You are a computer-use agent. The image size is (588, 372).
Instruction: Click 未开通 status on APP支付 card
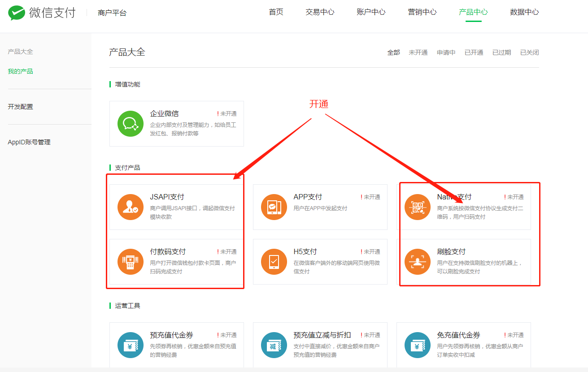370,197
